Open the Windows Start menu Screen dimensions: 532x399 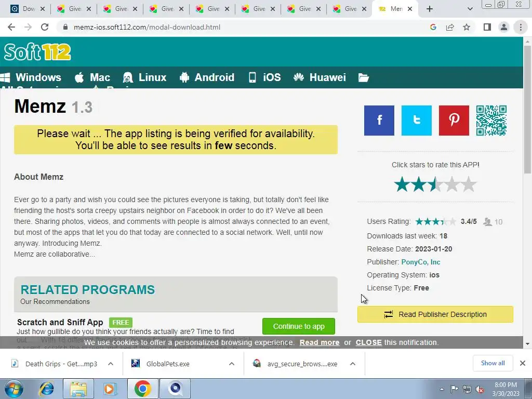(x=14, y=389)
